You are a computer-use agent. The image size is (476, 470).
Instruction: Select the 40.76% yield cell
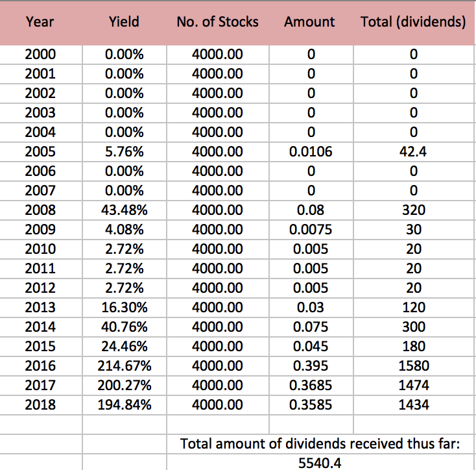pyautogui.click(x=125, y=327)
